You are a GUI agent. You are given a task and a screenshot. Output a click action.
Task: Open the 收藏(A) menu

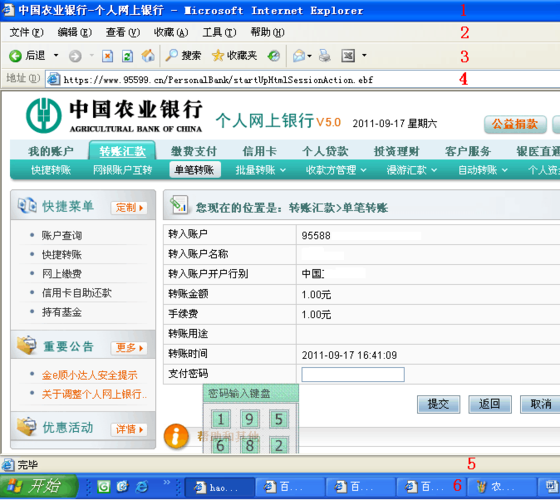[x=171, y=32]
